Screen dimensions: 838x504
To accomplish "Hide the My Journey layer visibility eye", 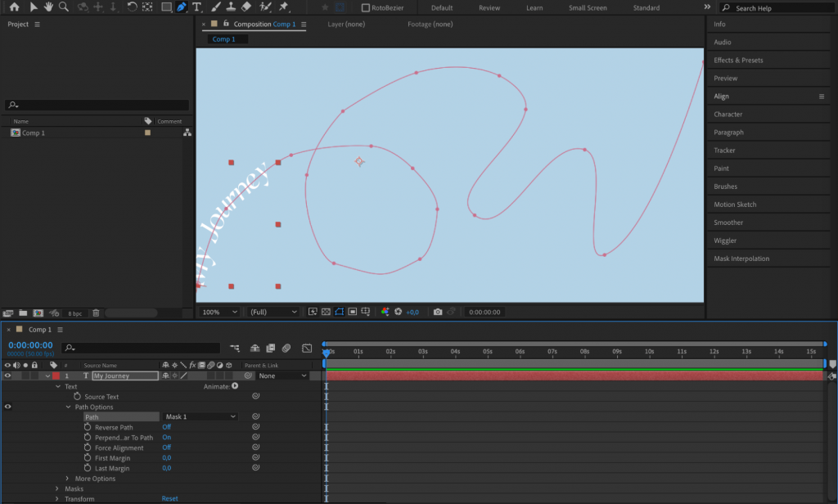I will pos(7,376).
